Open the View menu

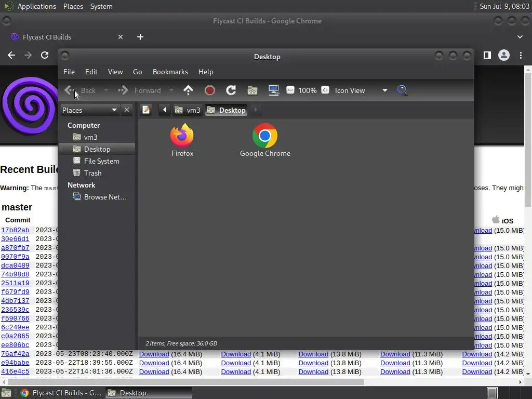pos(115,72)
